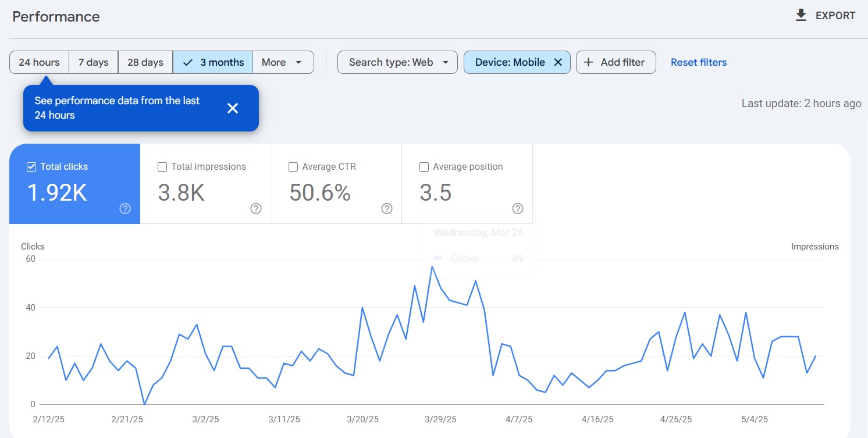Uncheck the Total clicks checkbox
This screenshot has width=868, height=438.
31,167
